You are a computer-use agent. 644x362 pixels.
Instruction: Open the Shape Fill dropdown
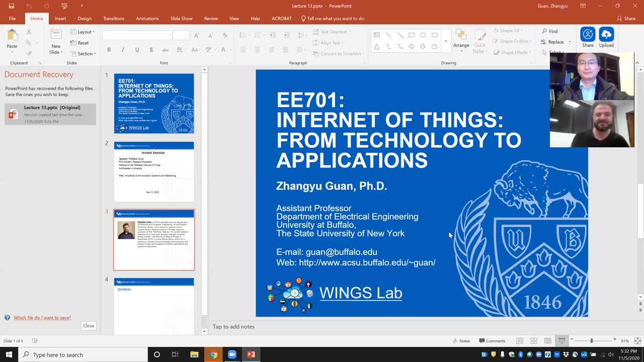(509, 31)
